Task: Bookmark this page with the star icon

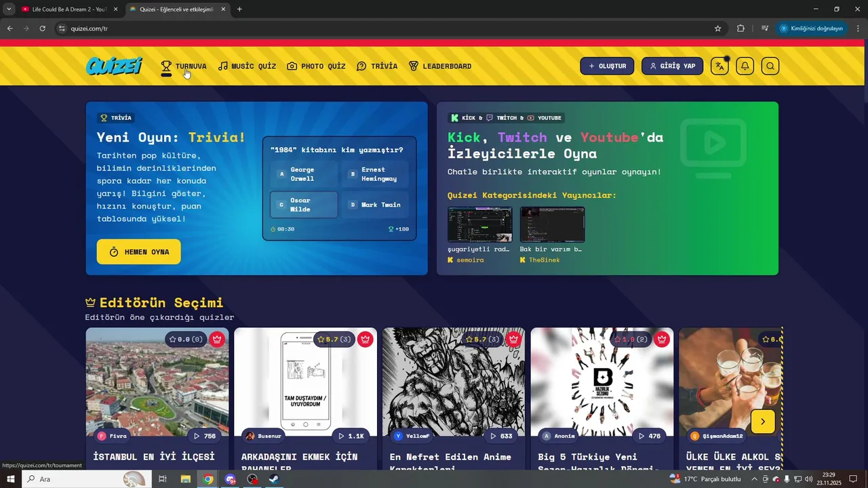Action: [717, 28]
